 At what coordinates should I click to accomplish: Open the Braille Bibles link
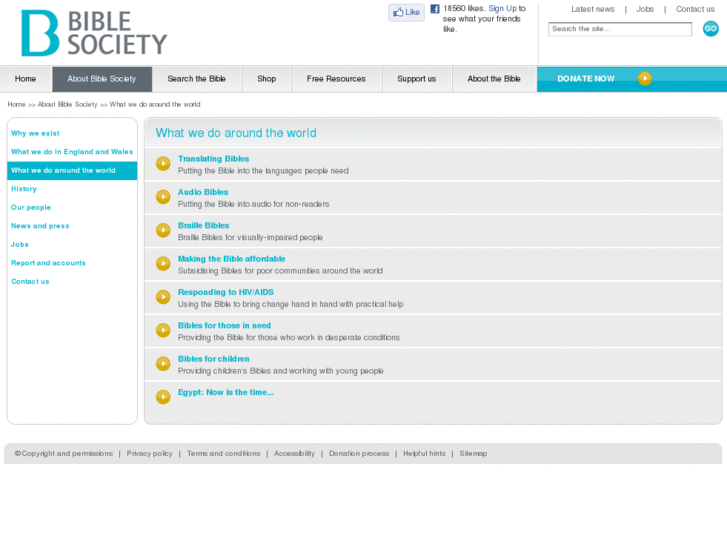click(x=204, y=226)
